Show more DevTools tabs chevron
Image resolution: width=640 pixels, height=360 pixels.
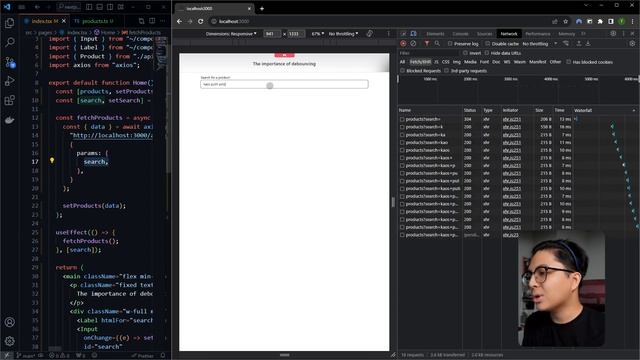click(584, 34)
